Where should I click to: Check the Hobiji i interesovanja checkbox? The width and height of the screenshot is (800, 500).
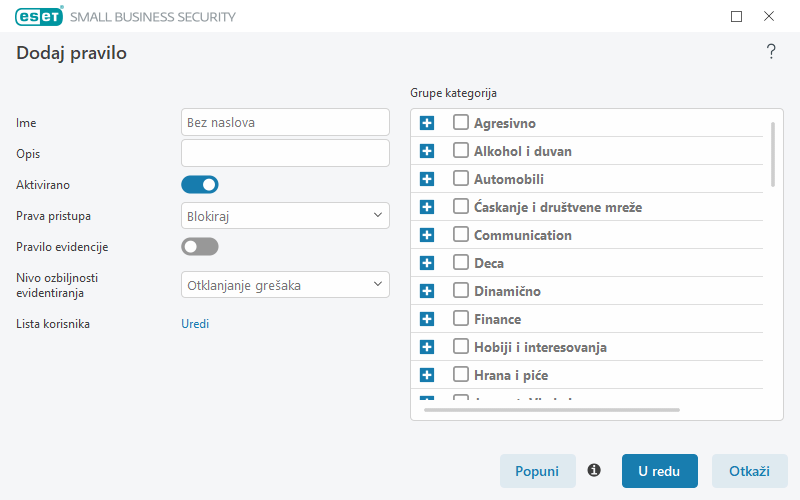click(x=461, y=346)
